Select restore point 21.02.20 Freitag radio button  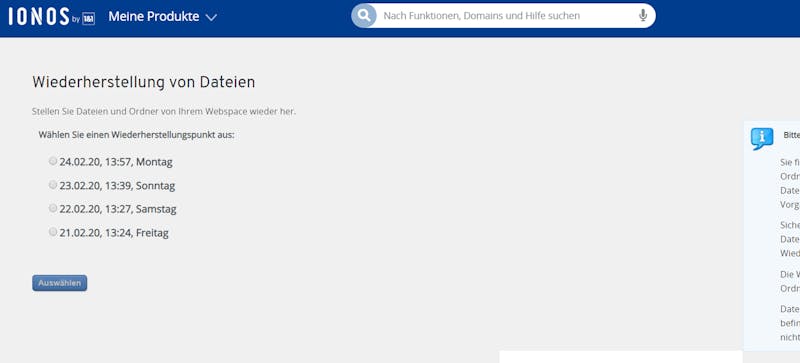pos(53,232)
